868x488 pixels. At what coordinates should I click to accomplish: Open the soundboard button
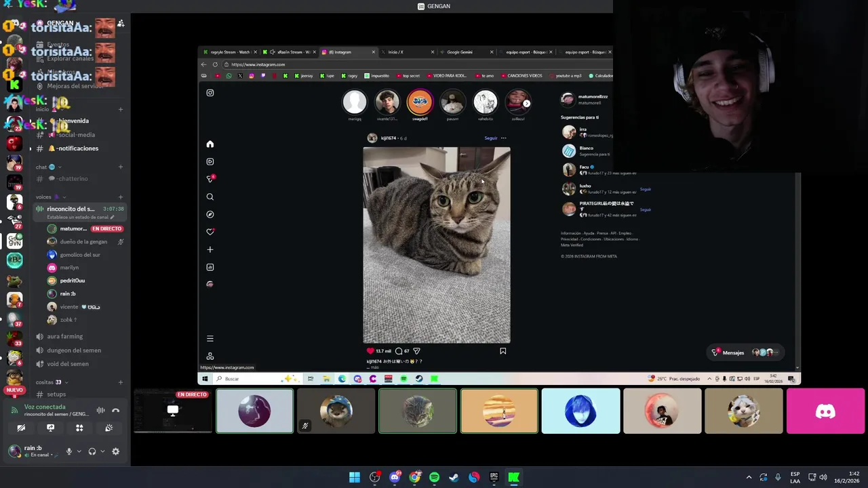tap(108, 428)
